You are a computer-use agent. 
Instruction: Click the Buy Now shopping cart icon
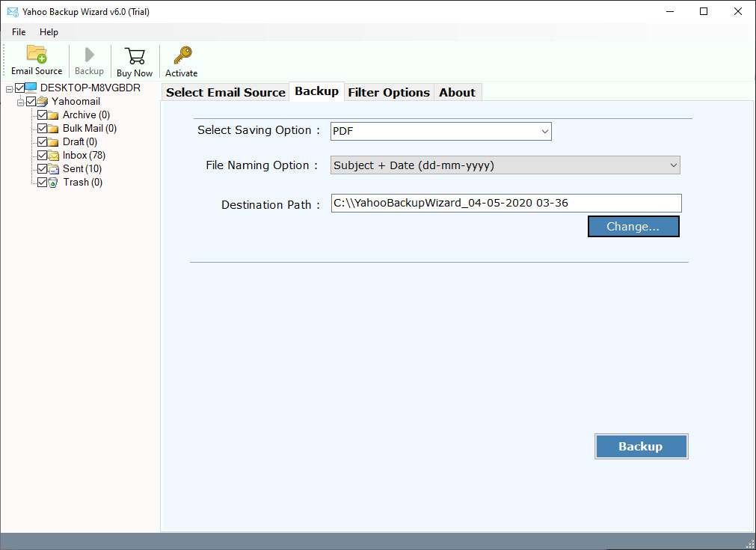[135, 56]
